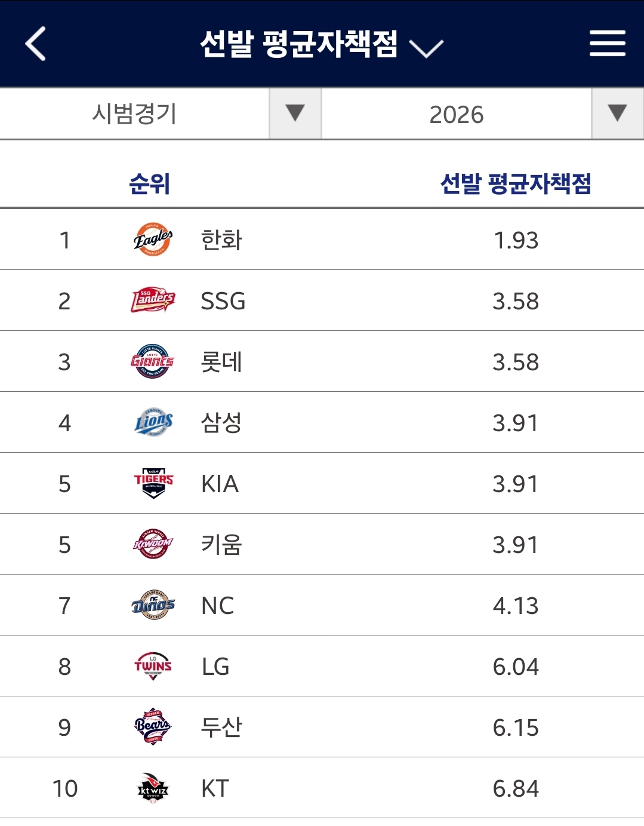
Task: Click the SSG Landers logo
Action: (153, 300)
